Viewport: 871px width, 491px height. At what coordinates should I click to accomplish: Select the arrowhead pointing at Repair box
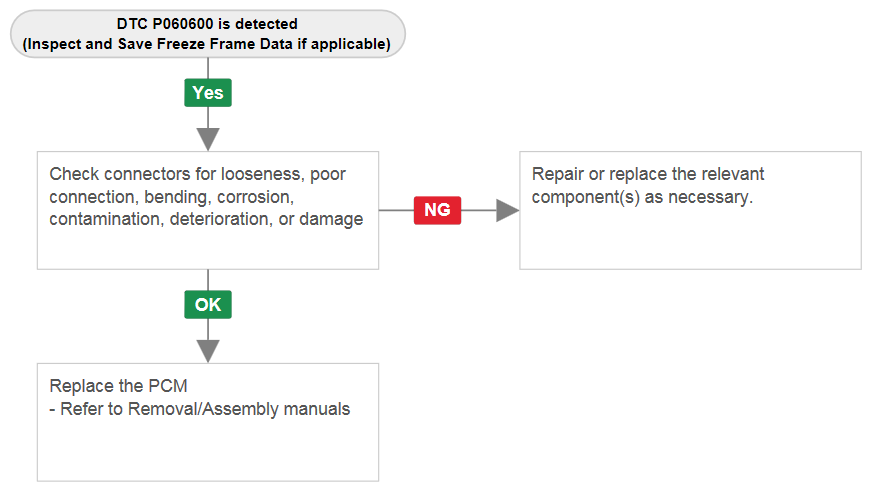(x=508, y=210)
